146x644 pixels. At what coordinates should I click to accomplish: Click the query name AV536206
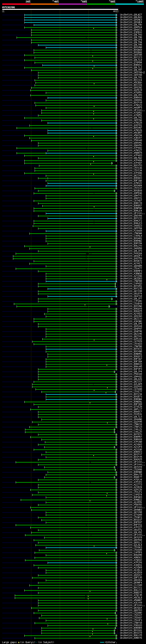point(8,7)
